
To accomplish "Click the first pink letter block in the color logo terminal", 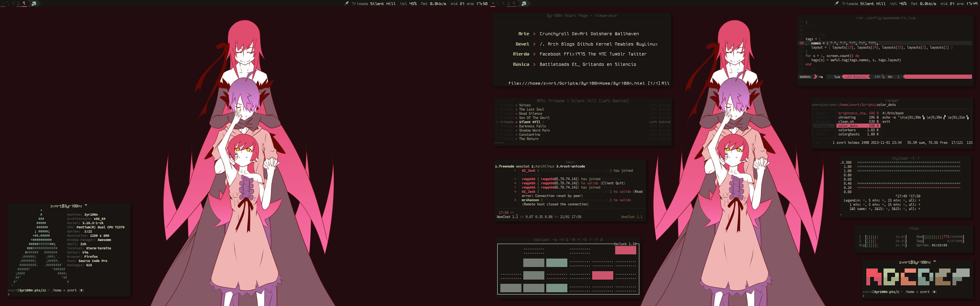I will tap(874, 277).
